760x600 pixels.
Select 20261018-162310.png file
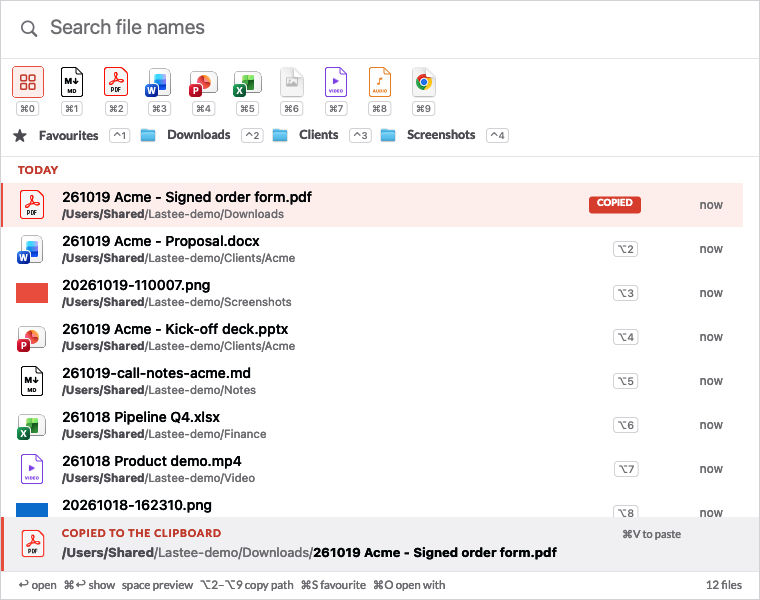372,505
